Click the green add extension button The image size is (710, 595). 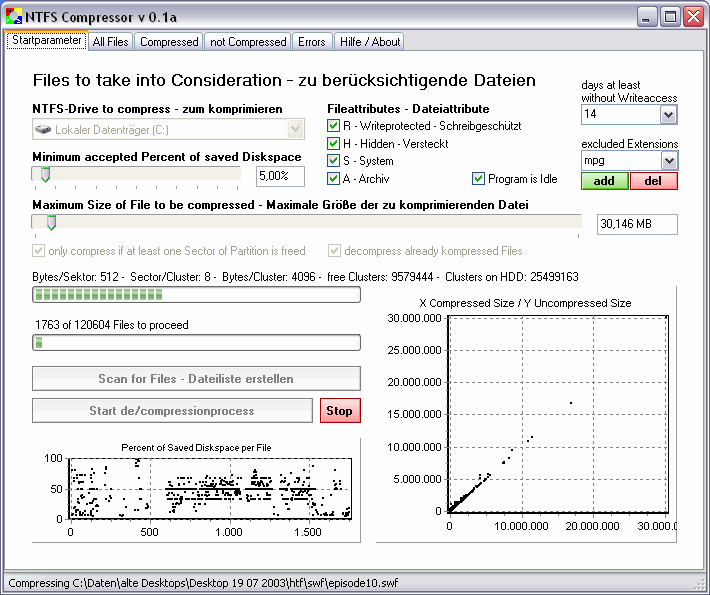click(604, 181)
